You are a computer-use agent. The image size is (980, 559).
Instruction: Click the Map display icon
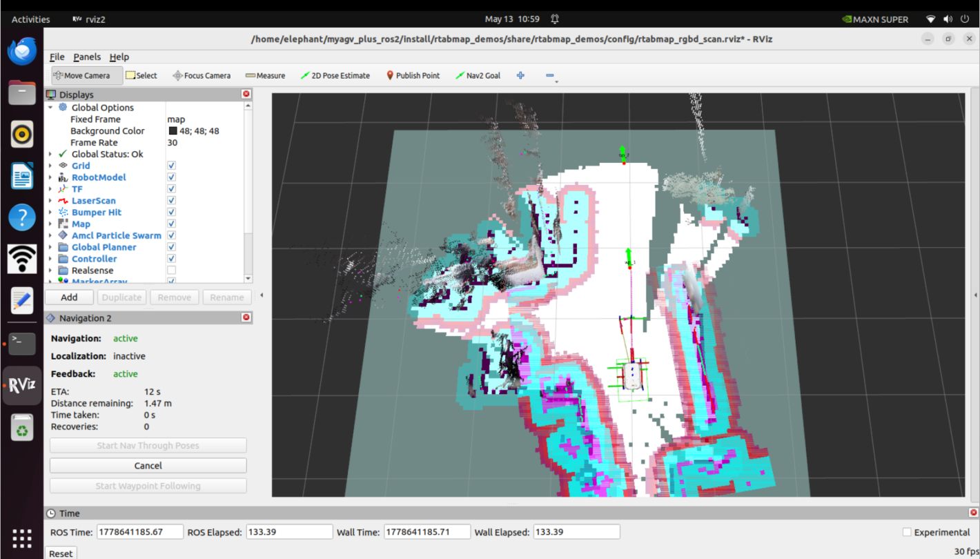pos(63,224)
